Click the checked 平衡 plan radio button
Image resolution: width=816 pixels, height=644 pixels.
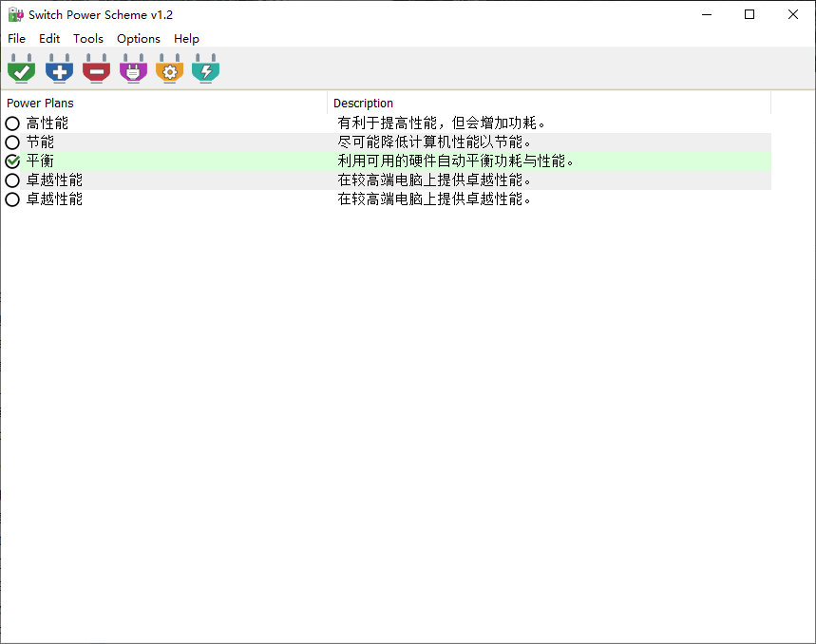(12, 161)
